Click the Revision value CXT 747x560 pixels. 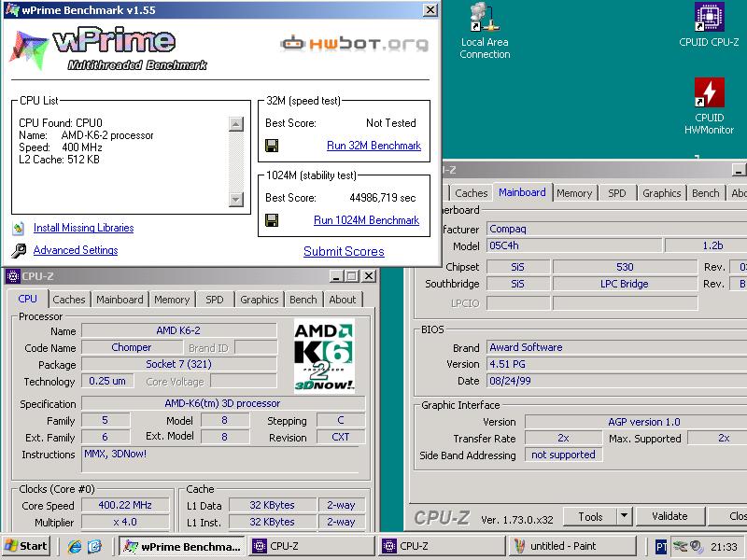(x=341, y=437)
